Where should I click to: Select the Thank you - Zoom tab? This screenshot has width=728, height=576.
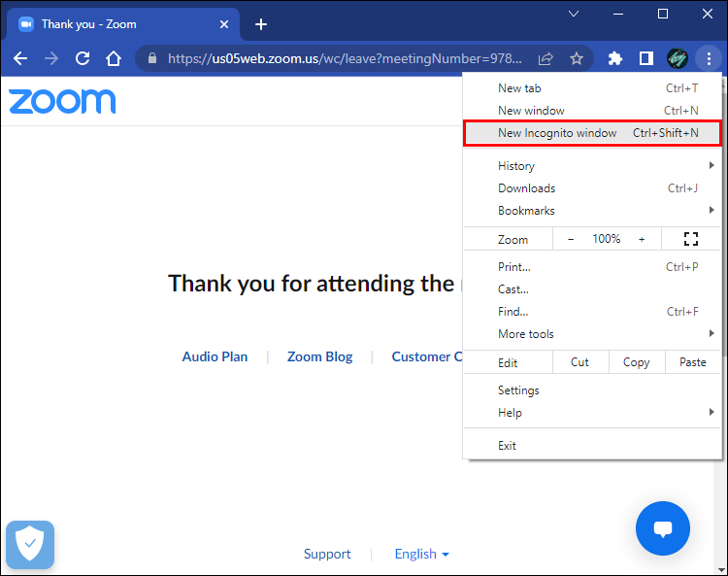(x=123, y=24)
